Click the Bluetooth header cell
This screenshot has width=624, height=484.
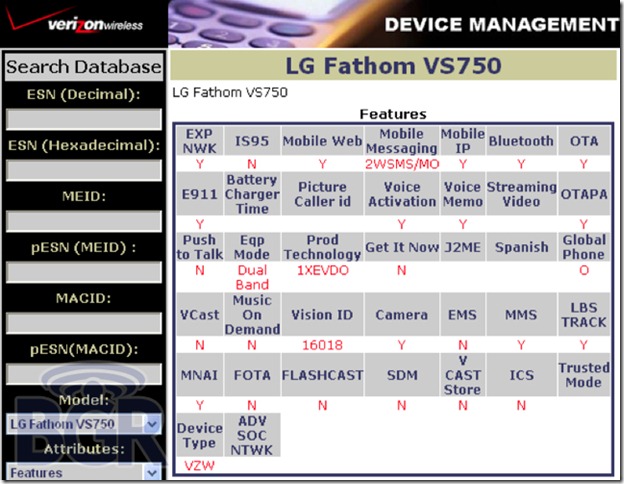[521, 141]
